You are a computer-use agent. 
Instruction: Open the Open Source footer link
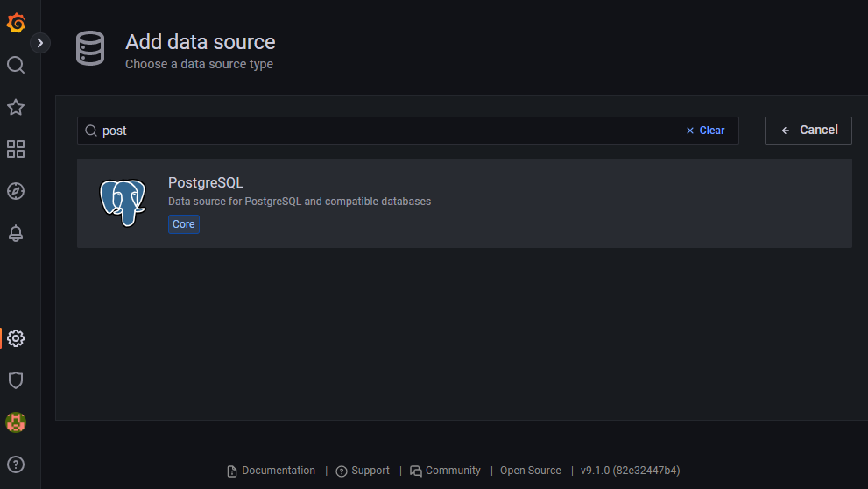tap(530, 471)
